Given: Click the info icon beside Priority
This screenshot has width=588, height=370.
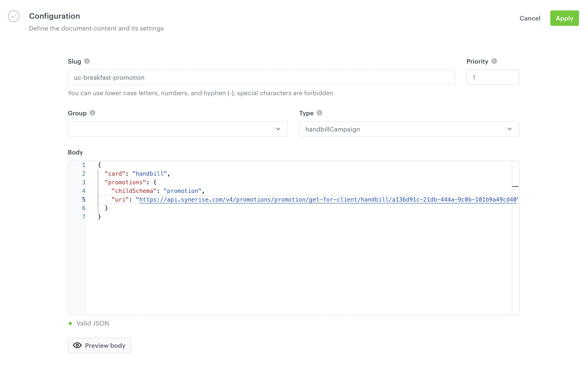Looking at the screenshot, I should point(494,61).
